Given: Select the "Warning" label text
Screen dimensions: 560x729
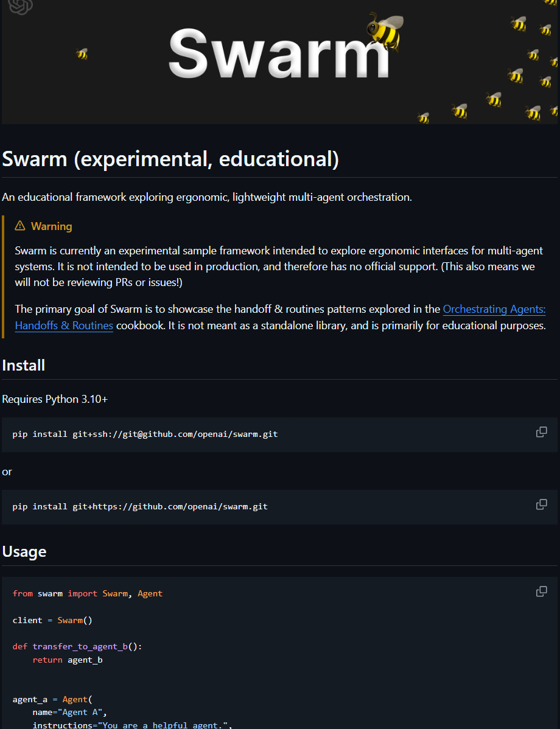Looking at the screenshot, I should [51, 226].
